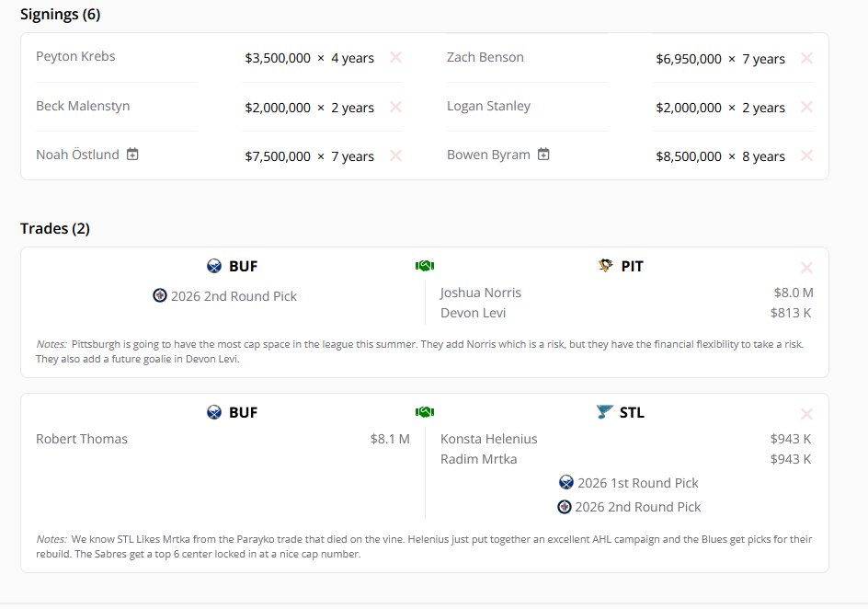Click the Trades (2) heading
Viewport: 868px width, 609px height.
click(55, 228)
